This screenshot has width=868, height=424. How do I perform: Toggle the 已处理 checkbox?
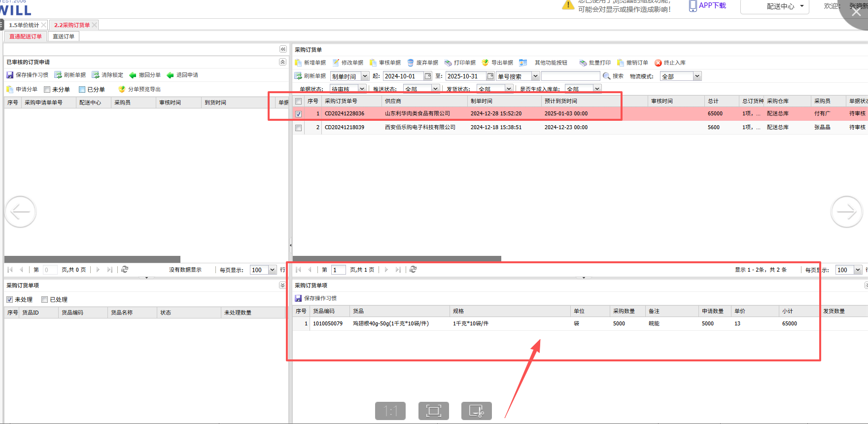45,300
